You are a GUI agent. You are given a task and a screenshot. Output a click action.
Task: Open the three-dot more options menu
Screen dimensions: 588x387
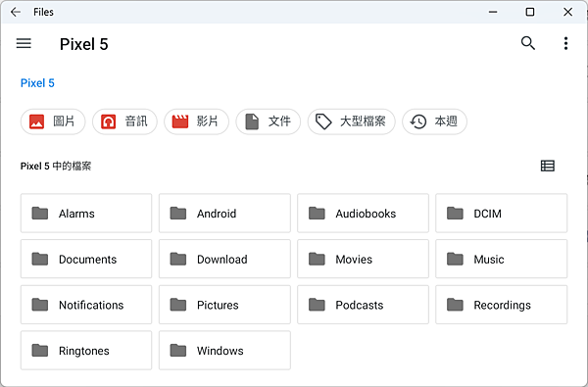pos(565,43)
